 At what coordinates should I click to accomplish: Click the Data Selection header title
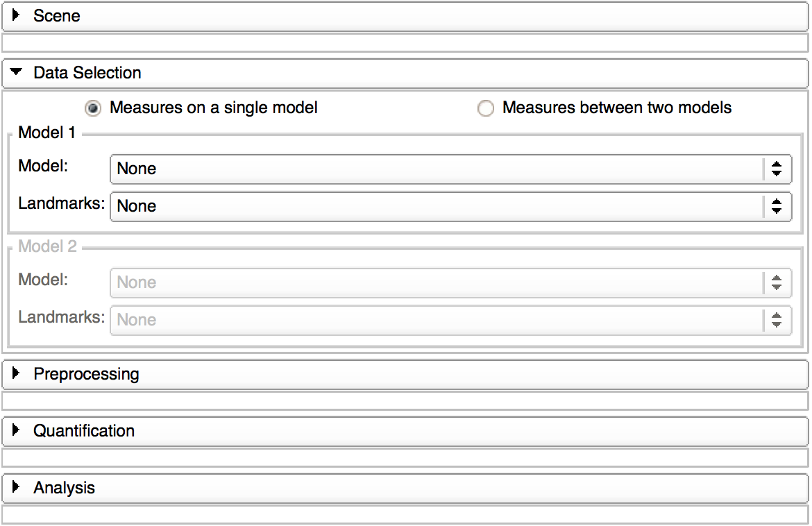(87, 72)
